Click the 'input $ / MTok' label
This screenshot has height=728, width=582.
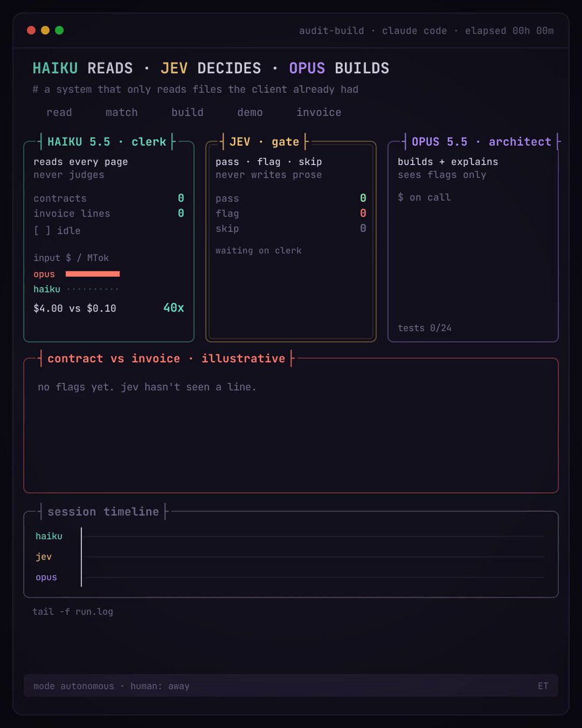tap(72, 258)
